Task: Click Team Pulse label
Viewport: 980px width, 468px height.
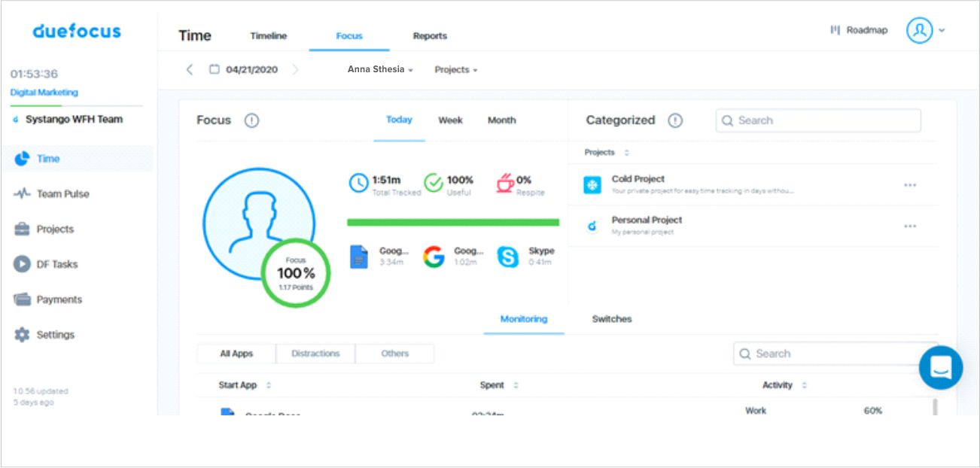Action: pos(62,194)
